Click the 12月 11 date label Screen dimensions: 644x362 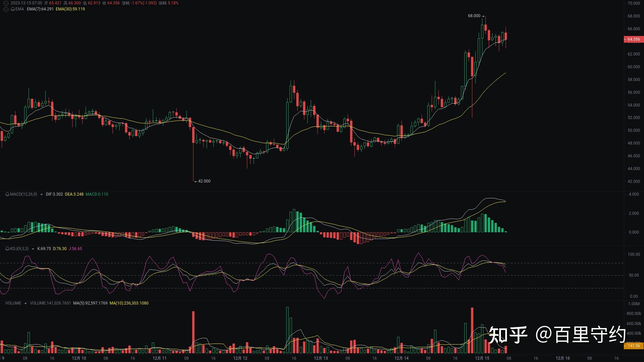(x=160, y=358)
